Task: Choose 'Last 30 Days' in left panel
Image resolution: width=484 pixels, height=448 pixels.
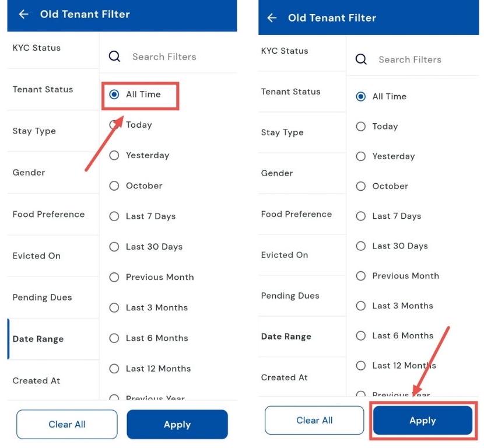Action: (114, 247)
